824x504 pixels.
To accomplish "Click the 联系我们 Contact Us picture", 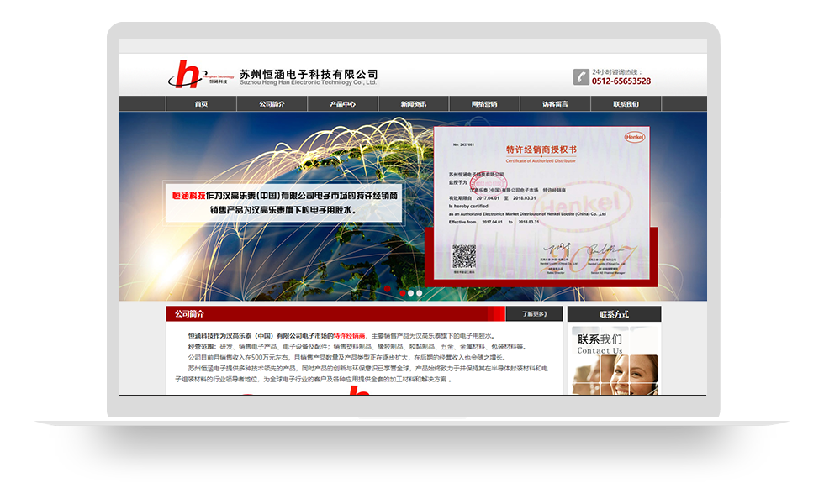I will click(615, 360).
